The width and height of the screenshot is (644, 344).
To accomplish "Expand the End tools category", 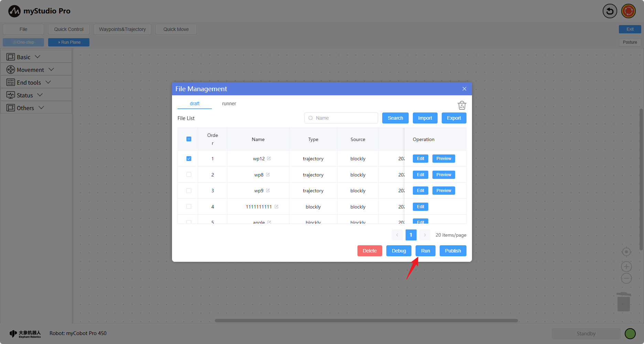I will [29, 83].
